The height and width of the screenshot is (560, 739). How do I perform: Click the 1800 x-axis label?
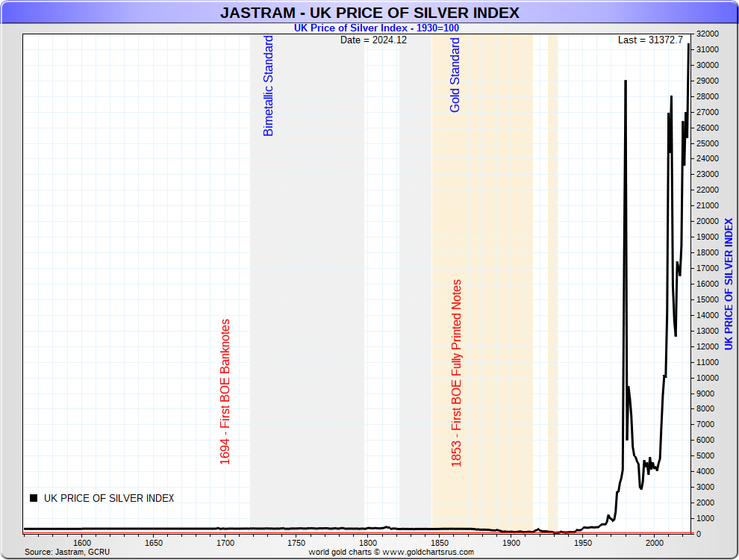tap(368, 543)
